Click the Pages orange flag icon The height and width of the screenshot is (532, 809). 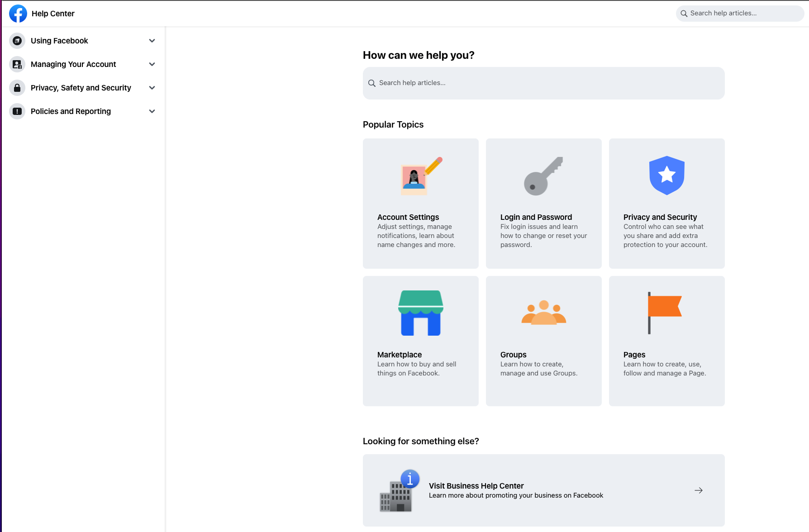664,313
